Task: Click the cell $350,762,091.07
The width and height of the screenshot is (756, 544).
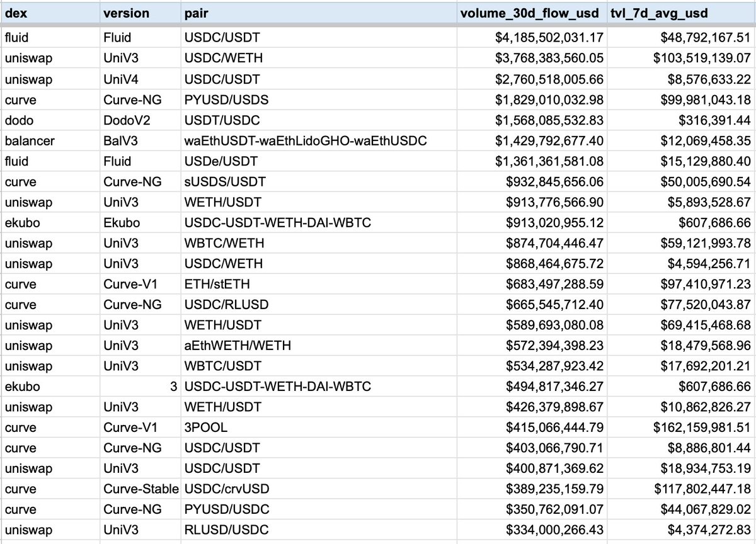Action: 533,509
